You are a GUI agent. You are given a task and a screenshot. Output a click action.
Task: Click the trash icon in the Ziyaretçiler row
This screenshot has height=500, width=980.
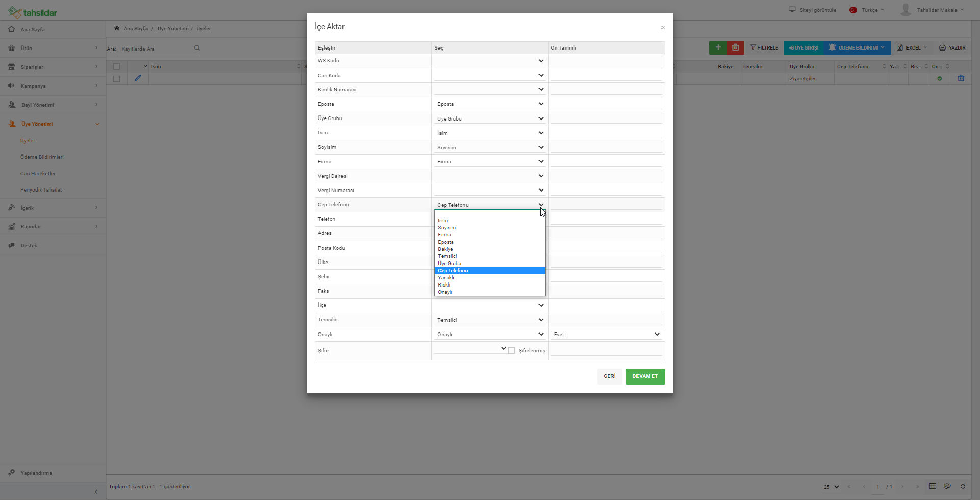(x=961, y=78)
